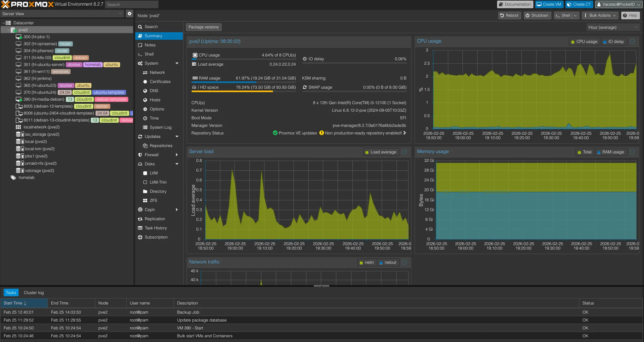Click the Ceph icon in node menu
Screen dimensions: 644x342
[x=140, y=210]
